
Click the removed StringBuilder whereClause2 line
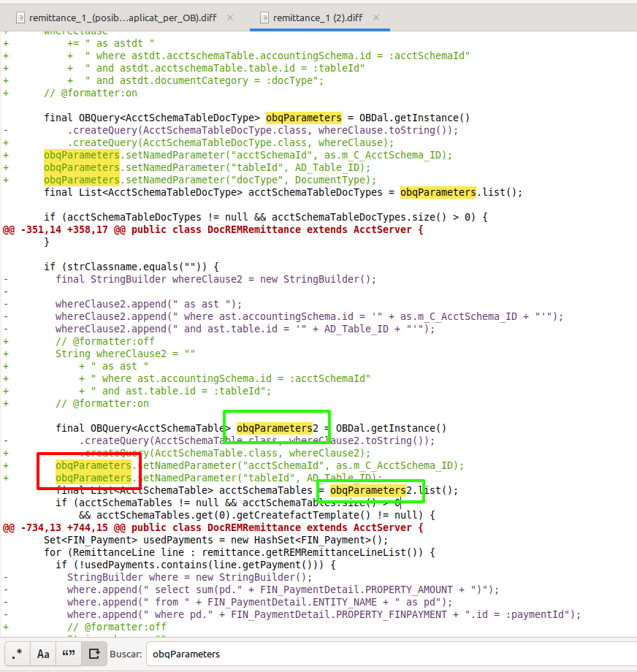(x=215, y=279)
